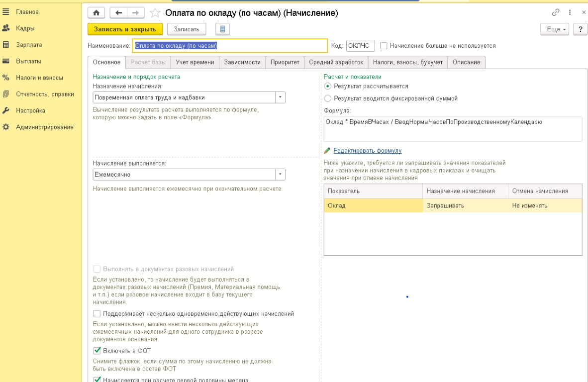This screenshot has height=382, width=588.
Task: Open the 'Средний заработок' tab
Action: [336, 62]
